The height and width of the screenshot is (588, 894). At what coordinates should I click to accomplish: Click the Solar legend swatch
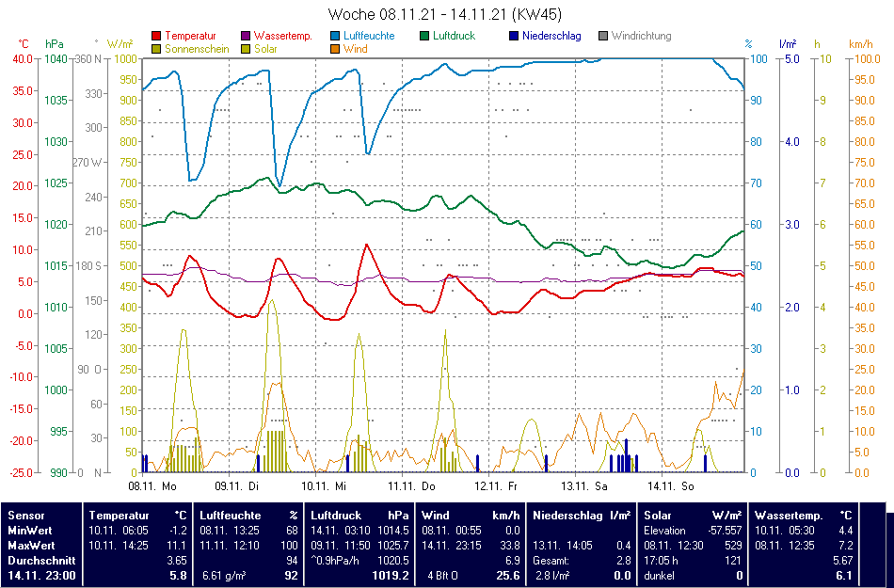coord(246,49)
